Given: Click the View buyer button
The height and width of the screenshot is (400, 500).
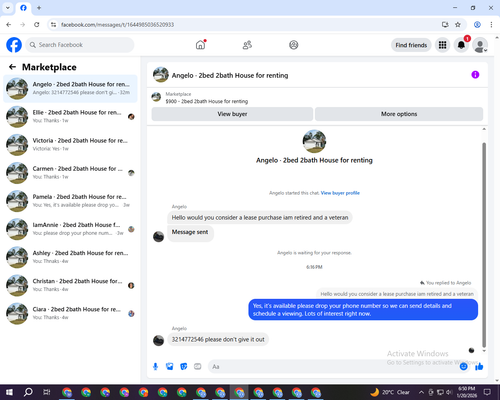Looking at the screenshot, I should (232, 114).
